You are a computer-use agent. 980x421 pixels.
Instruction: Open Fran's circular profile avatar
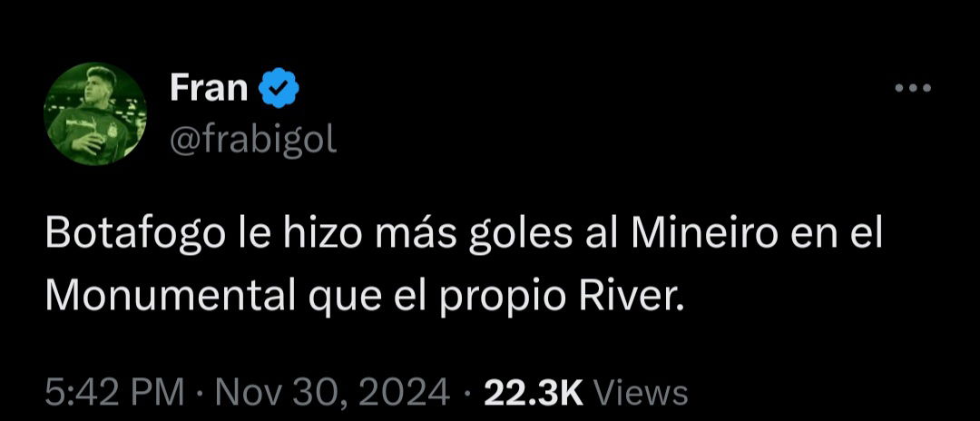(x=95, y=113)
